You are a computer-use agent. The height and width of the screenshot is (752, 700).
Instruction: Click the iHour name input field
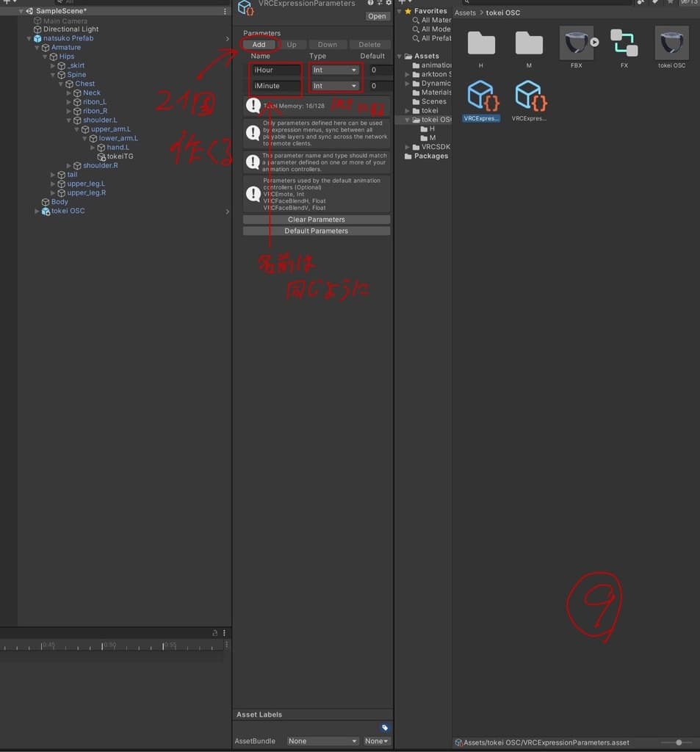pyautogui.click(x=276, y=70)
